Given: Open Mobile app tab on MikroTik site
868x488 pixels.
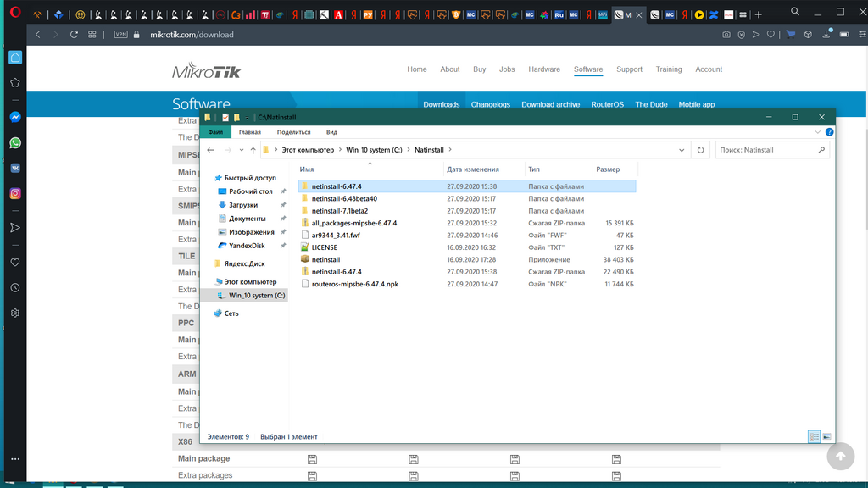Looking at the screenshot, I should [x=697, y=104].
